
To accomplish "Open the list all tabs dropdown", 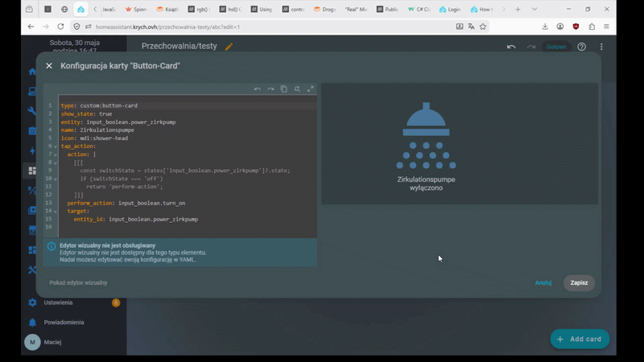I will point(535,9).
